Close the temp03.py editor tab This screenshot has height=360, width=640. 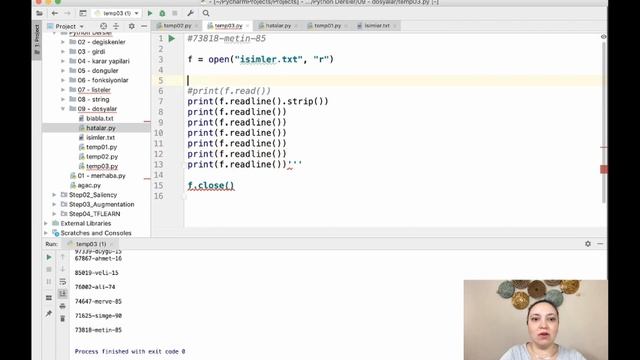pos(247,26)
